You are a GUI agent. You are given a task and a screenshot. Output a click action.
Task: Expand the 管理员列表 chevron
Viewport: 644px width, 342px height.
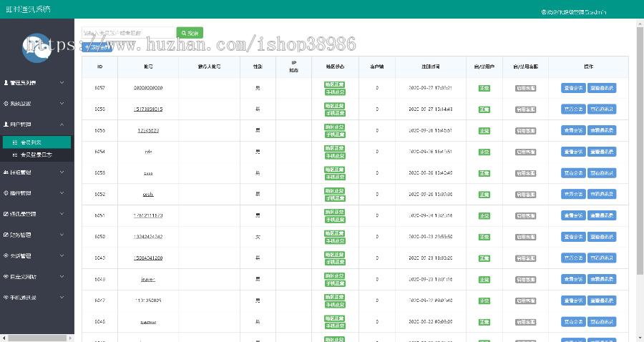click(x=62, y=83)
